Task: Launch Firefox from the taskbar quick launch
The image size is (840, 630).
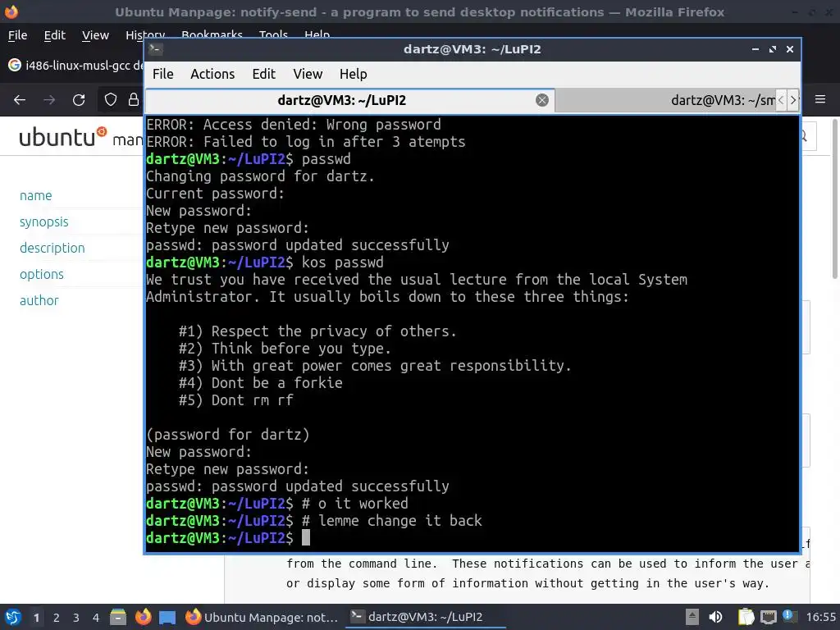Action: click(143, 617)
